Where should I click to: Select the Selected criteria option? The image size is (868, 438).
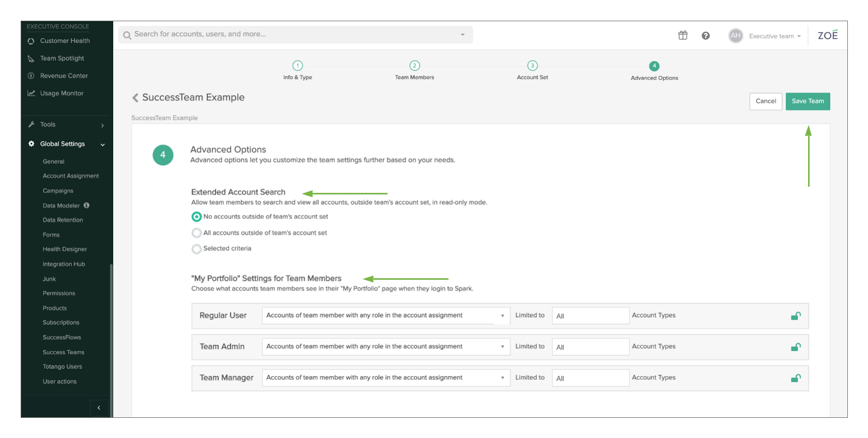point(197,249)
